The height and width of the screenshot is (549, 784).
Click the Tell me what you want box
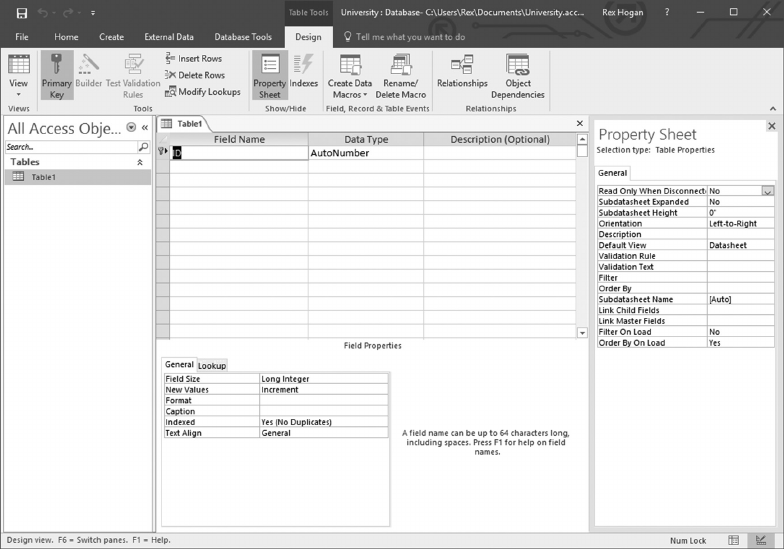point(405,37)
